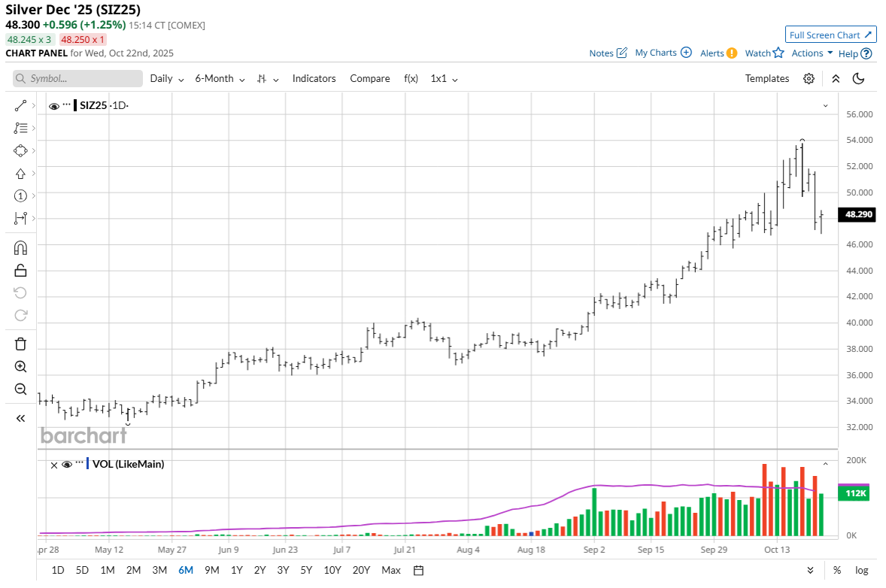This screenshot has width=886, height=588.
Task: Click the Symbol search field
Action: pyautogui.click(x=78, y=78)
